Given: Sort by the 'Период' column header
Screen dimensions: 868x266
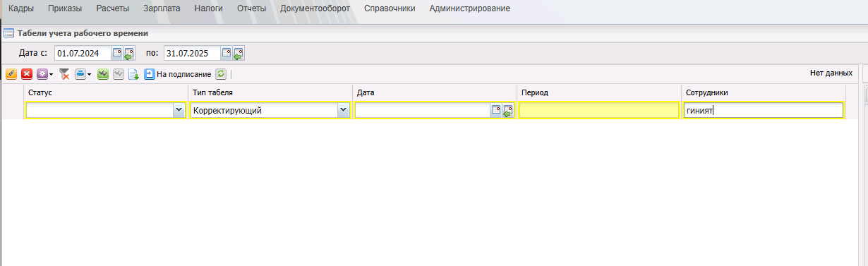Looking at the screenshot, I should tap(599, 92).
